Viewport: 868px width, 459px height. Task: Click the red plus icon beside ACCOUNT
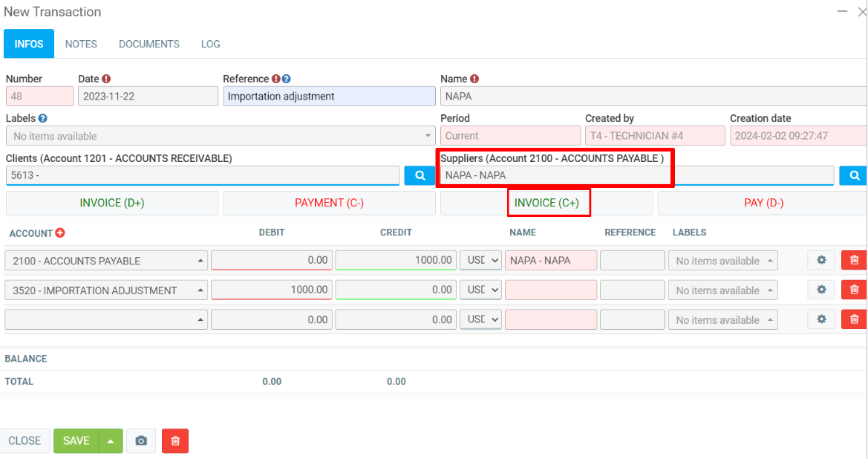coord(60,233)
